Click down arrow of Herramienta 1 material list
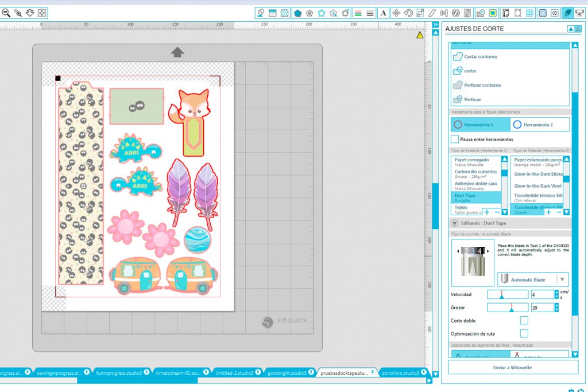 coord(505,212)
